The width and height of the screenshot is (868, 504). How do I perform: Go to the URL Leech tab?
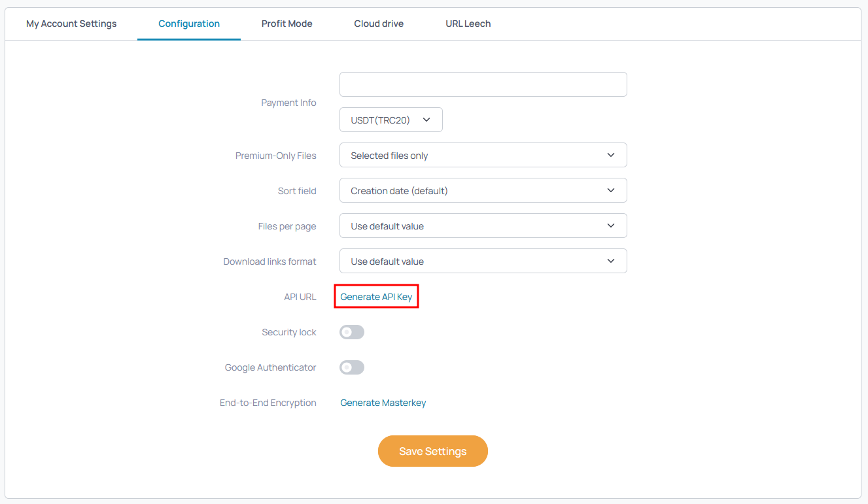click(468, 24)
